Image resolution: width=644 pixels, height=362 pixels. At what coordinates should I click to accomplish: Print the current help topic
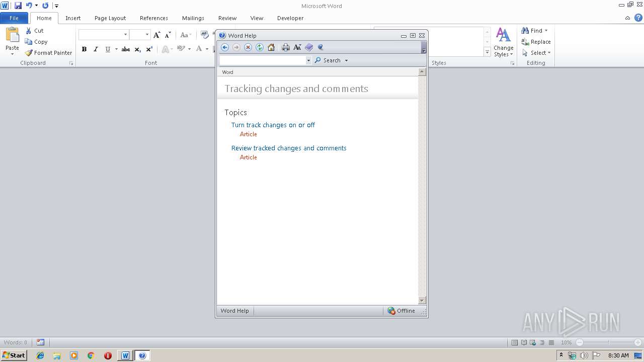[x=286, y=47]
